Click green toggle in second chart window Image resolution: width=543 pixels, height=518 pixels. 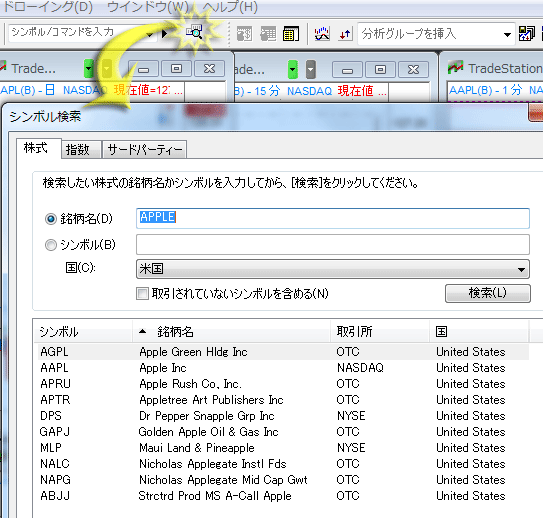[293, 69]
